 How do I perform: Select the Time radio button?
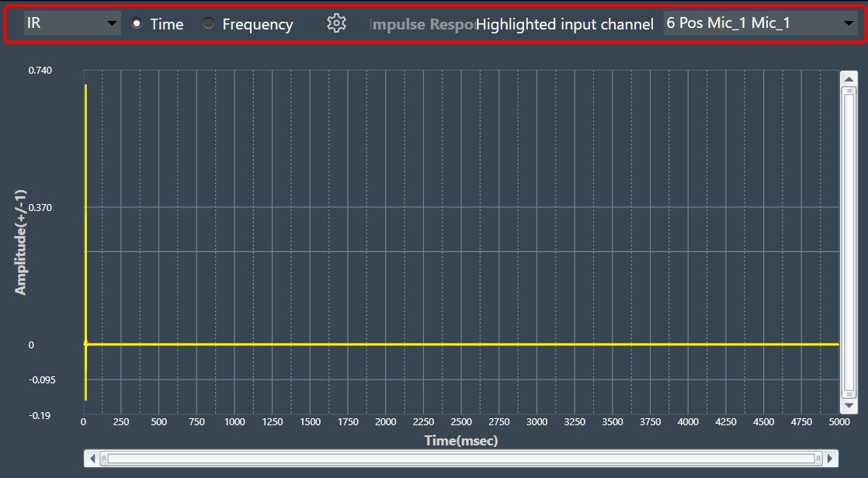coord(136,24)
